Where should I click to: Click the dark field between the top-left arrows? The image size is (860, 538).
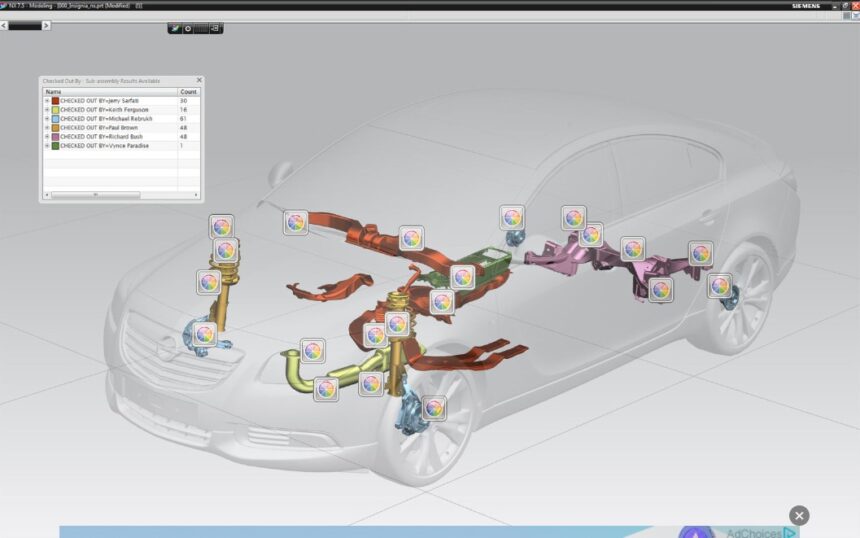[25, 26]
